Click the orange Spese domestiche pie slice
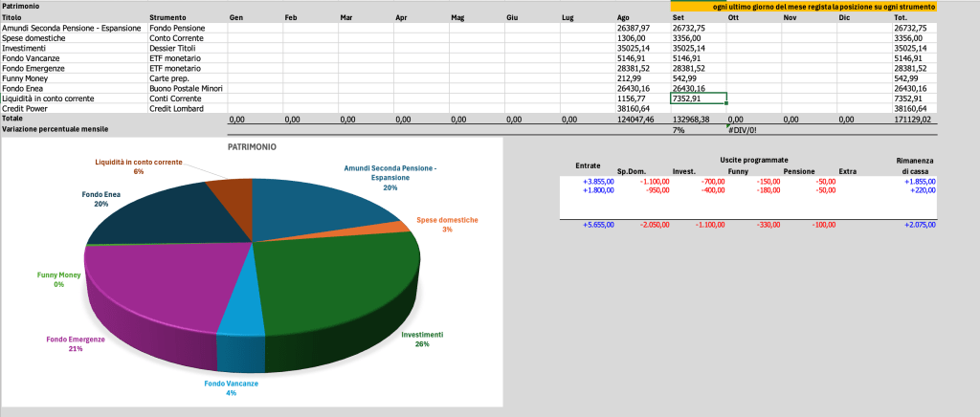 [x=383, y=230]
